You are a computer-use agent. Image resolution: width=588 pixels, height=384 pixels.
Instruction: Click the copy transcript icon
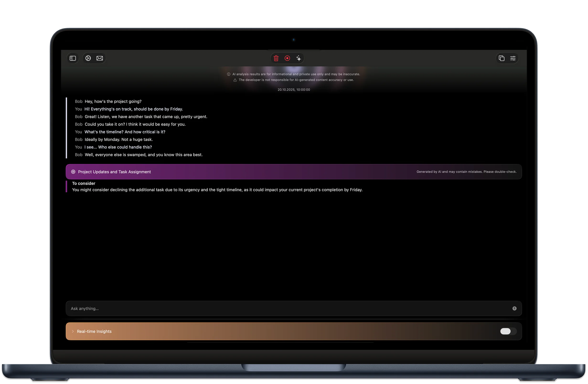501,58
